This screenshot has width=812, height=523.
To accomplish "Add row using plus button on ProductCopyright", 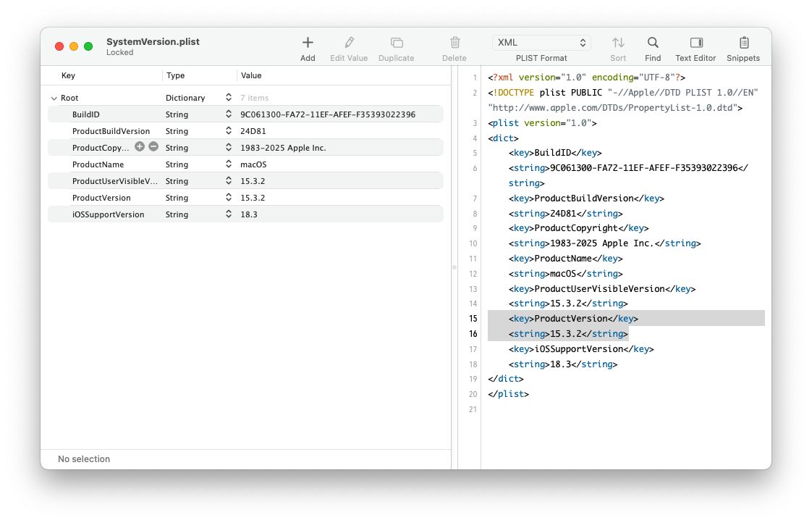I will [x=140, y=147].
